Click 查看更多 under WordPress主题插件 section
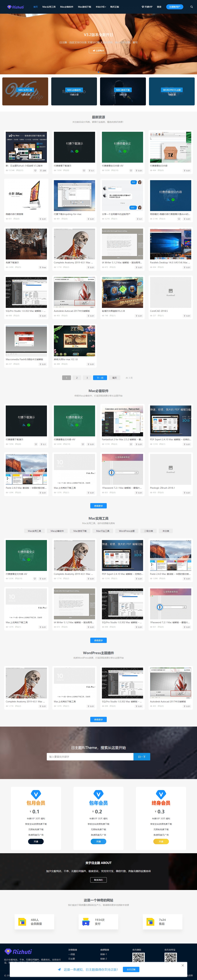The image size is (197, 980). pos(98,719)
